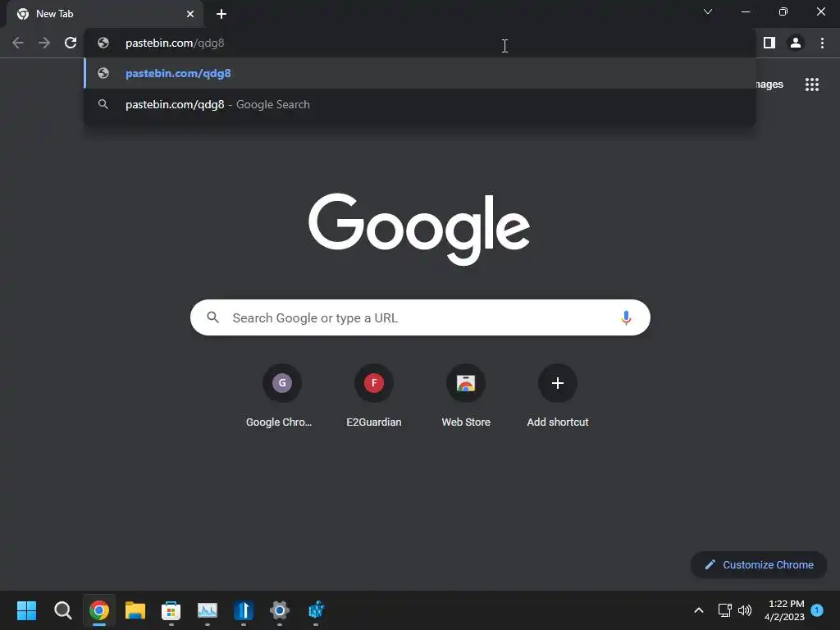Click the globe icon in address bar
This screenshot has width=840, height=630.
click(103, 43)
